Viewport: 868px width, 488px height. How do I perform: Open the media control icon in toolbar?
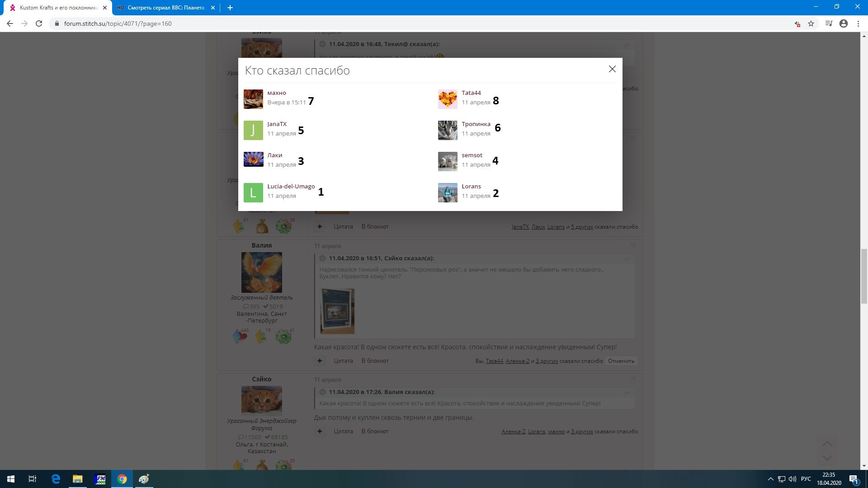tap(828, 23)
